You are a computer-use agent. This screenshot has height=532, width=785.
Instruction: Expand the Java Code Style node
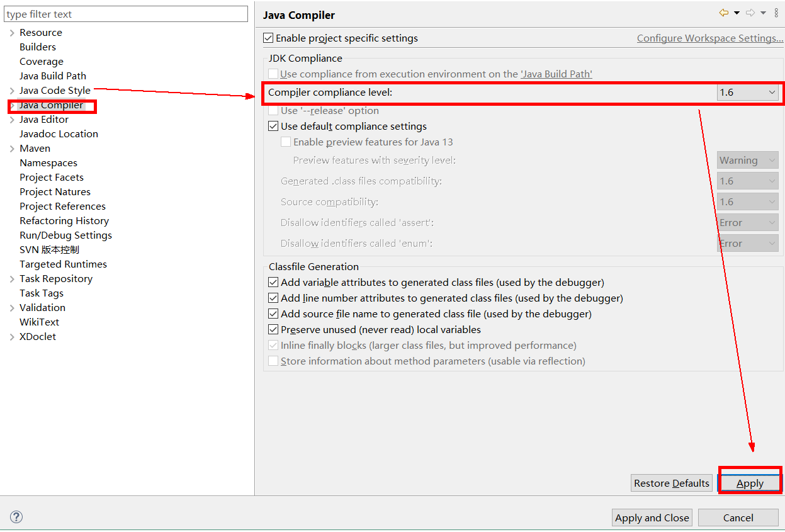point(12,91)
